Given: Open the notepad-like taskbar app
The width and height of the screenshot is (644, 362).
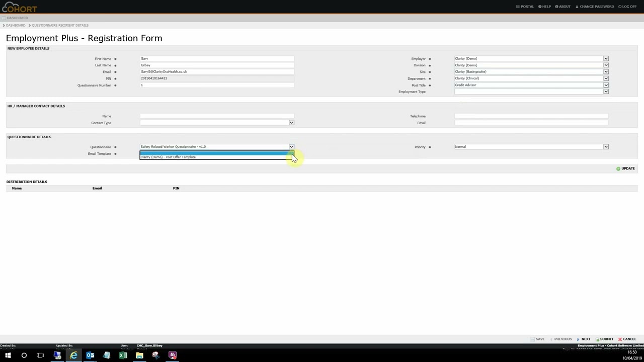Looking at the screenshot, I should click(x=107, y=355).
